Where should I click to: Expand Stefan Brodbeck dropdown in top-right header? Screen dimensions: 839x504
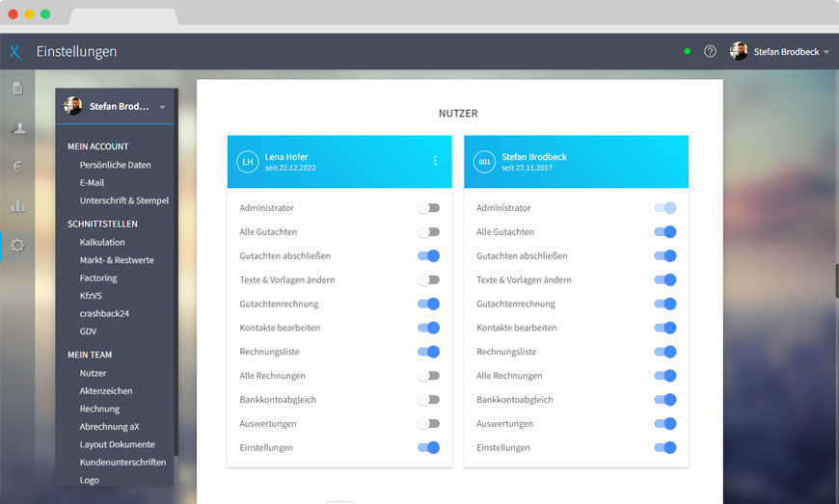826,52
